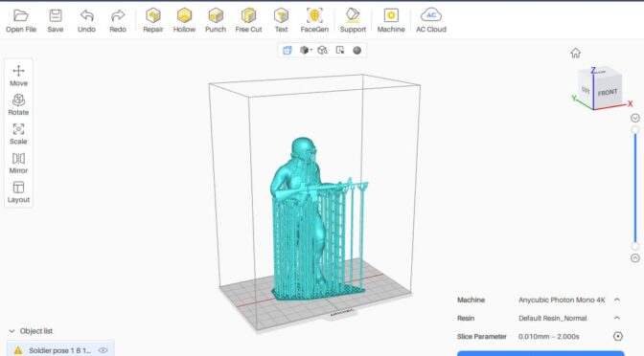Select the Move tool

click(x=18, y=76)
